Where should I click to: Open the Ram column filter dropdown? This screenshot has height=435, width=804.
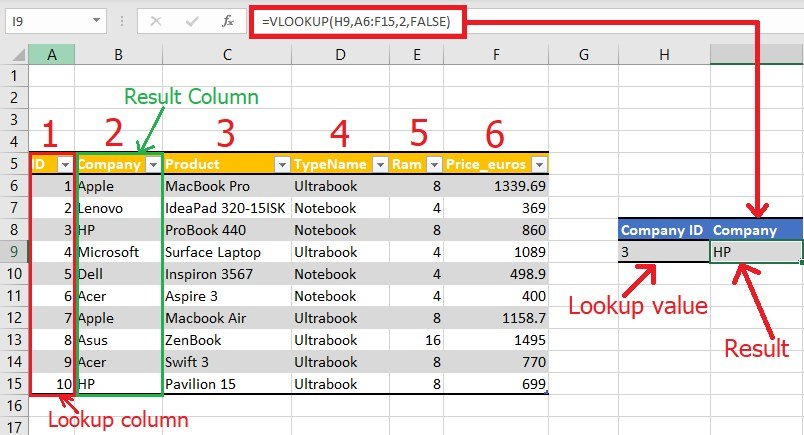tap(434, 165)
